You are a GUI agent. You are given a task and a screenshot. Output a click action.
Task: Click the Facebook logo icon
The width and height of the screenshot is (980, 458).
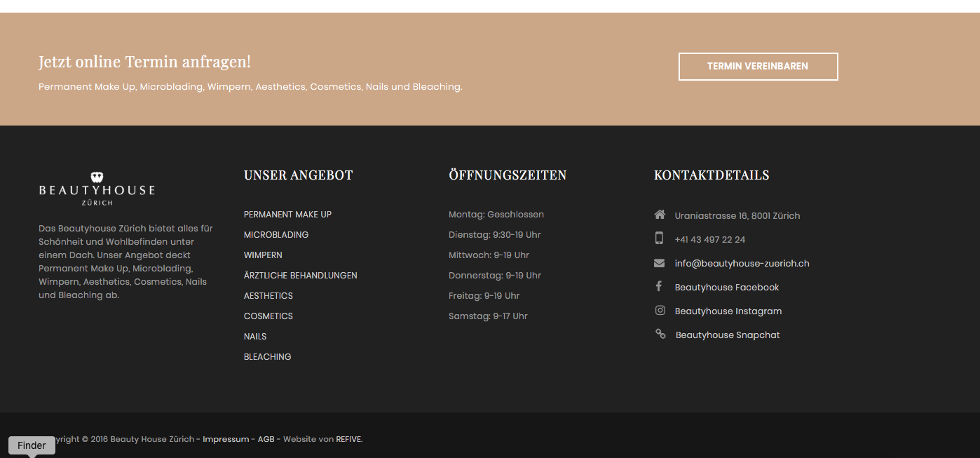(x=659, y=286)
